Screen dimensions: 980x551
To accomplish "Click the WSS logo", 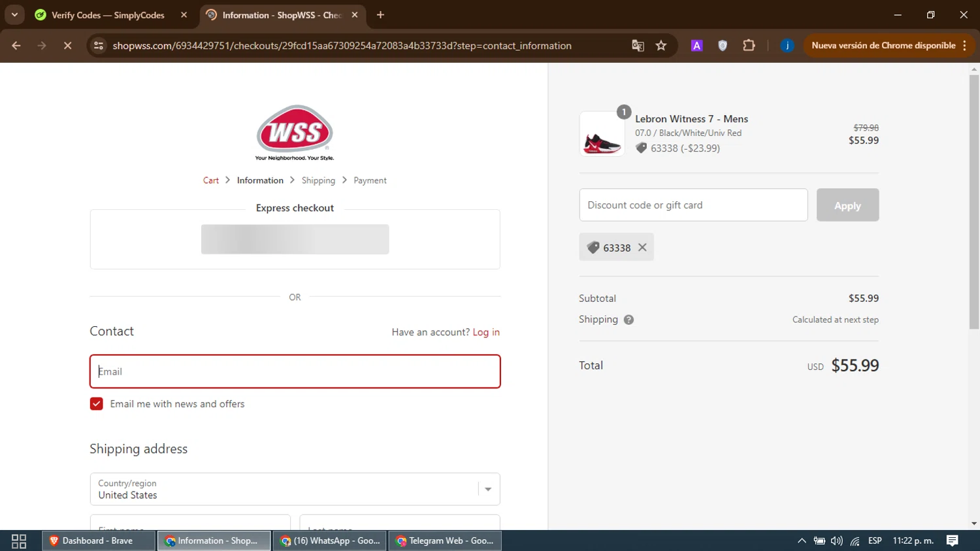I will pyautogui.click(x=295, y=133).
